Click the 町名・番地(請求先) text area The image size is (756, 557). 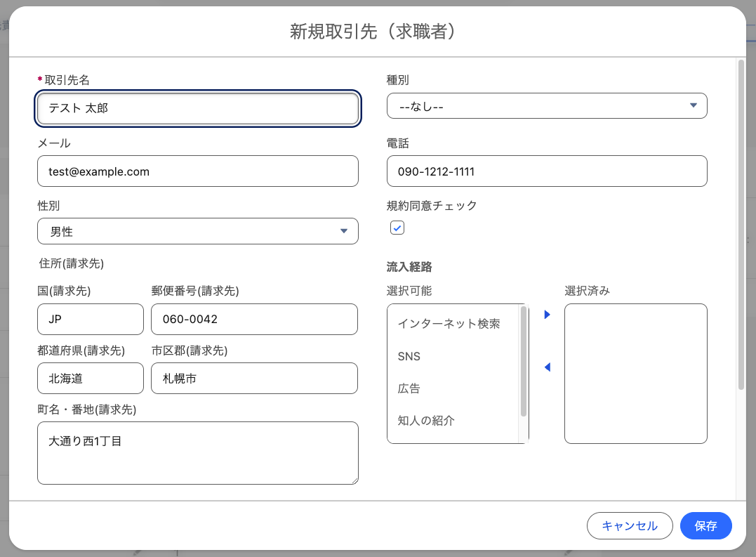click(197, 452)
